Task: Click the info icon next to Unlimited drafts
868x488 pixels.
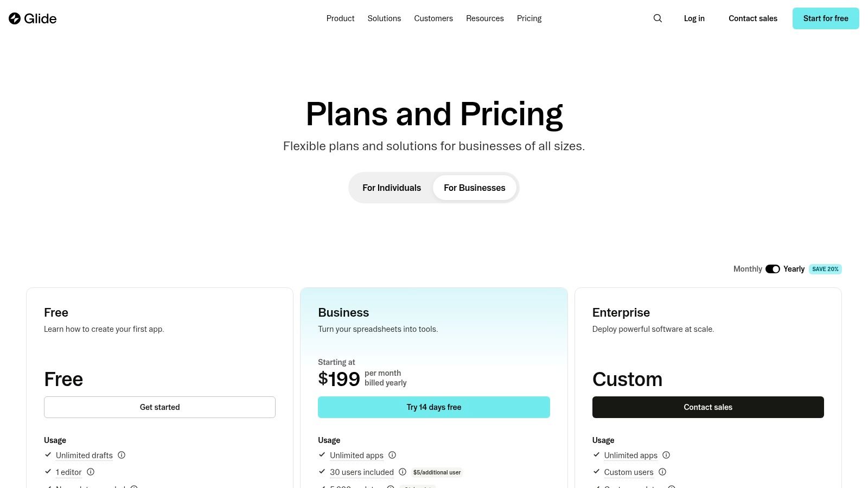Action: click(121, 455)
